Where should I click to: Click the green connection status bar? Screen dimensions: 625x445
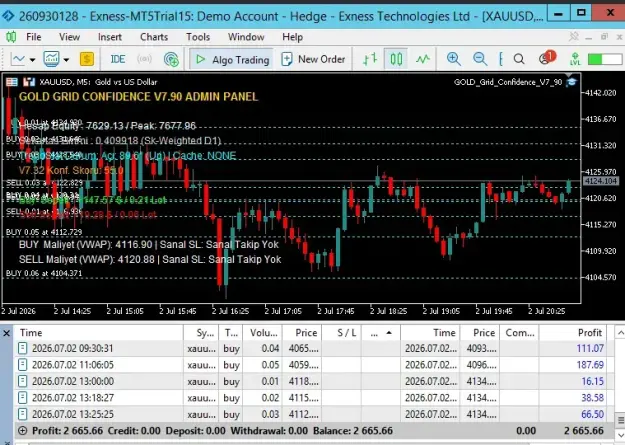(604, 59)
